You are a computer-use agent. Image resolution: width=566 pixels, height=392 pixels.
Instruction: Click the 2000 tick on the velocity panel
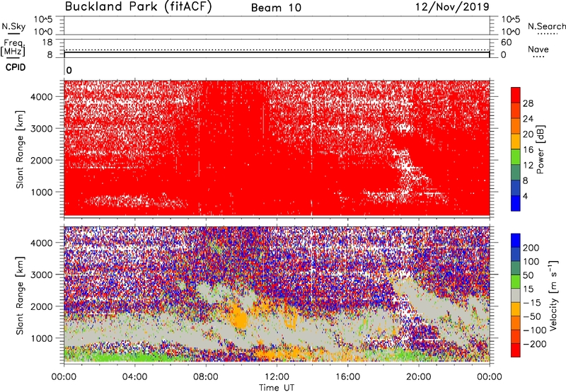[42, 306]
